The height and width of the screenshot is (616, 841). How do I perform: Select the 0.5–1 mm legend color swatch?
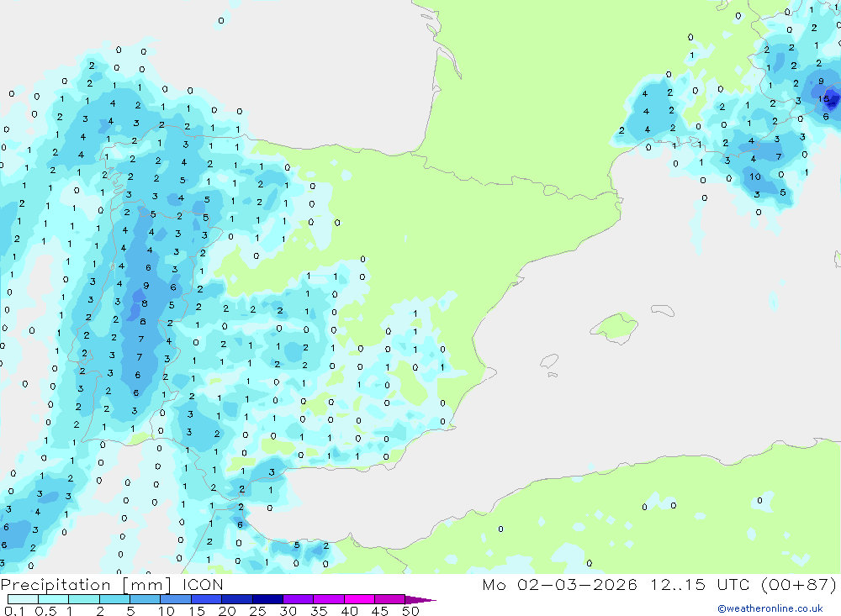[x=54, y=599]
